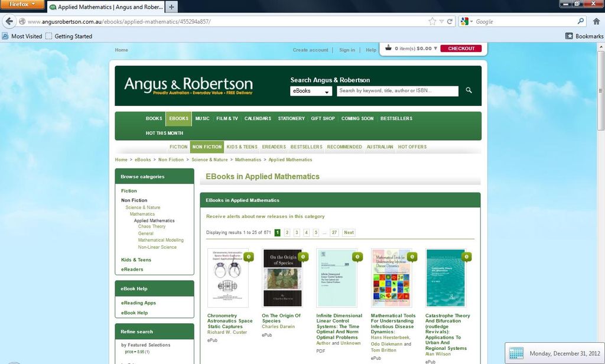
Task: Open new tab with plus button
Action: 171,6
